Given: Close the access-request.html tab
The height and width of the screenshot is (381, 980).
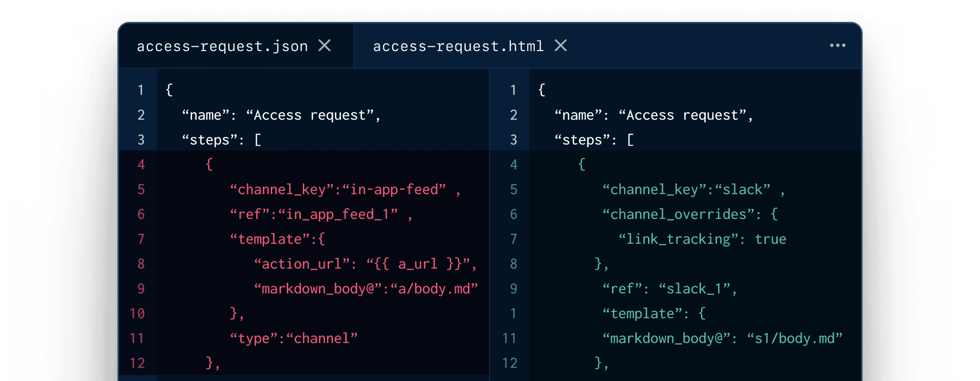Looking at the screenshot, I should point(560,46).
